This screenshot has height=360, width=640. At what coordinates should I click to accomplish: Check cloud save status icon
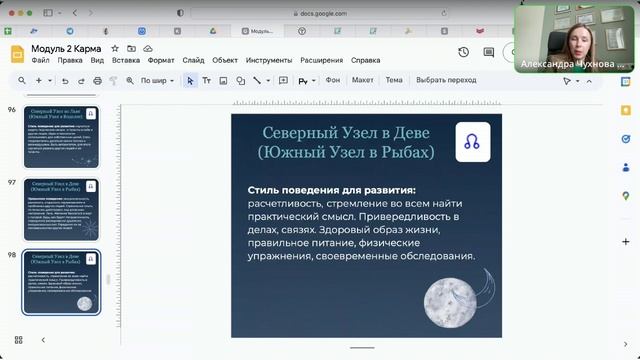[x=148, y=49]
